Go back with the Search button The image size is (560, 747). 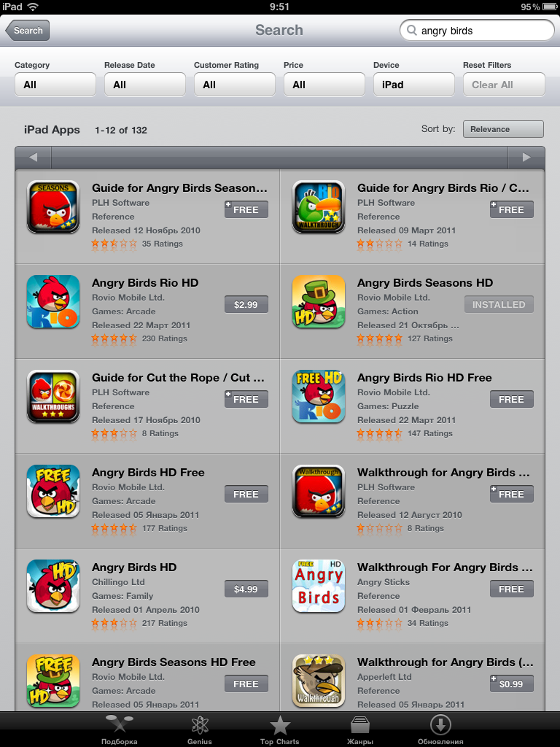pos(28,31)
